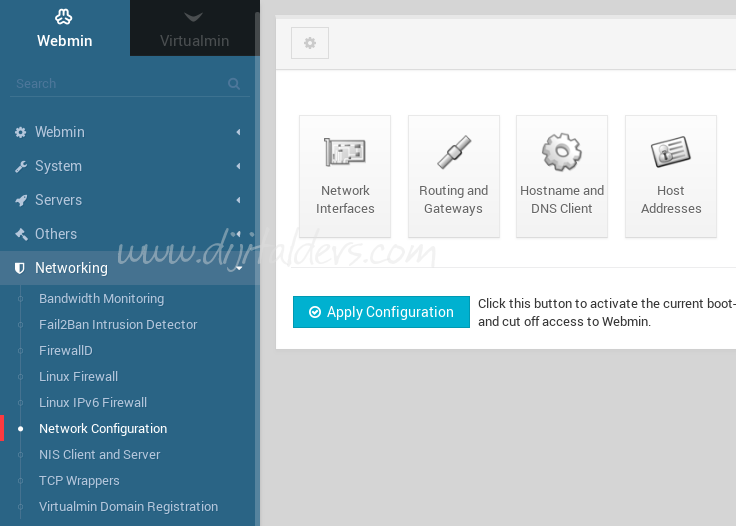This screenshot has width=736, height=526.
Task: Select TCP Wrappers in sidebar
Action: coord(79,480)
